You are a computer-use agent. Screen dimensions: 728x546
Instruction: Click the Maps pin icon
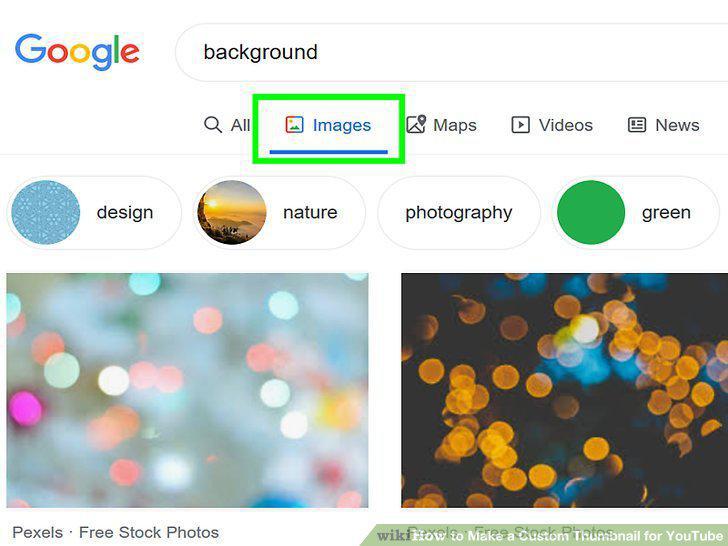[416, 124]
